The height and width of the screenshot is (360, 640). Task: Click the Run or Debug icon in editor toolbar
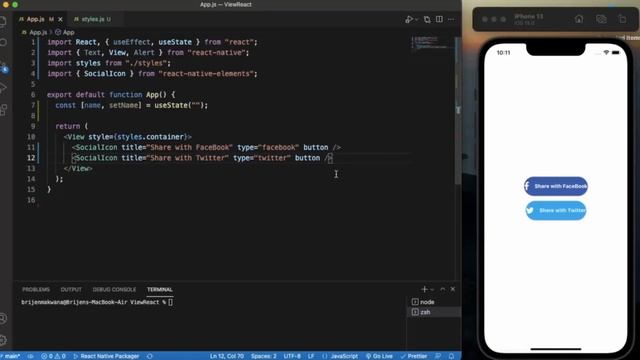coord(409,19)
